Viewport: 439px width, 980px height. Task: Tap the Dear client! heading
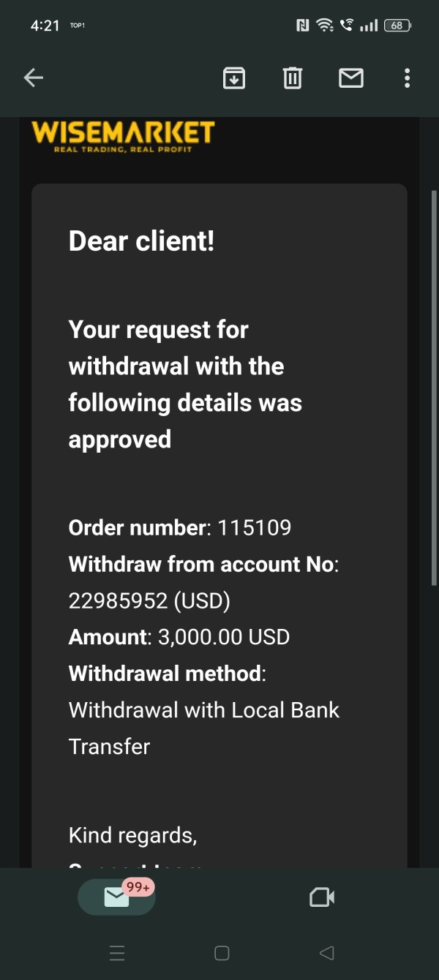click(141, 241)
